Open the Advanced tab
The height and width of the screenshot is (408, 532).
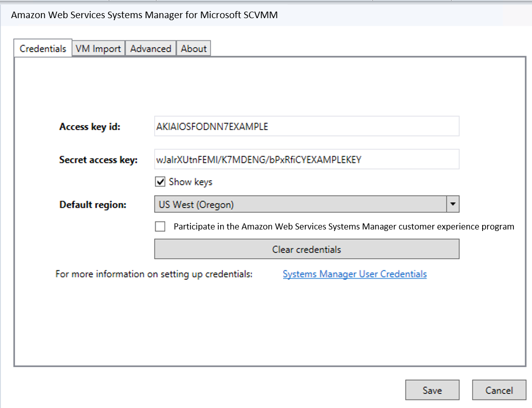(150, 48)
